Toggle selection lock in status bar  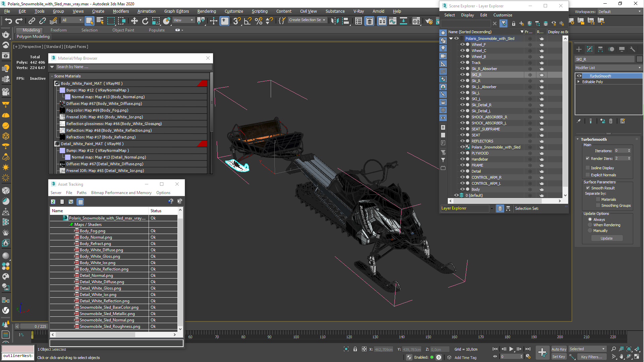pos(355,349)
